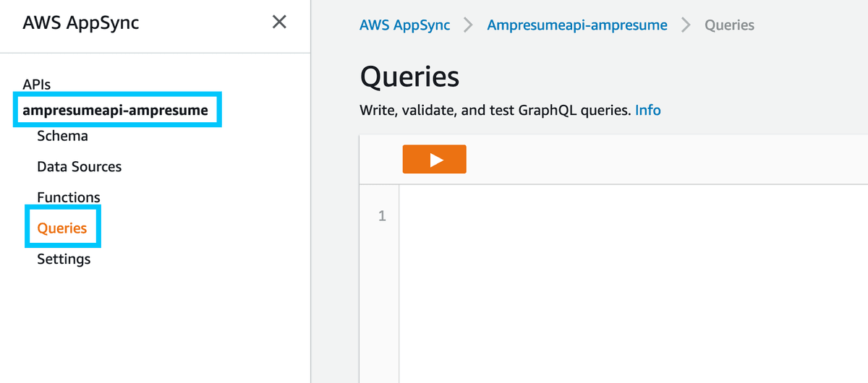Open the Ampresumeapi-ampresume breadcrumb link
The image size is (868, 383).
tap(577, 25)
